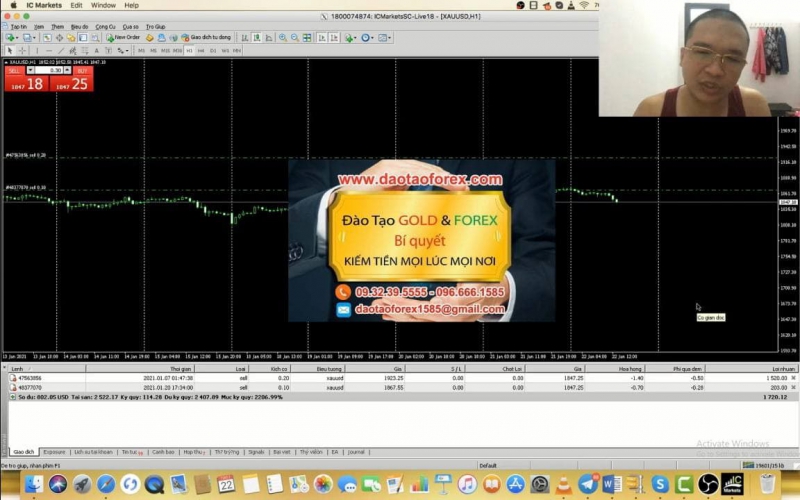Open the arrows objects dropdown
The height and width of the screenshot is (500, 800).
pyautogui.click(x=122, y=51)
